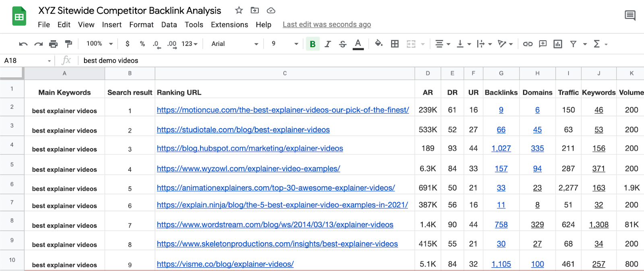Insert chart icon

[558, 44]
